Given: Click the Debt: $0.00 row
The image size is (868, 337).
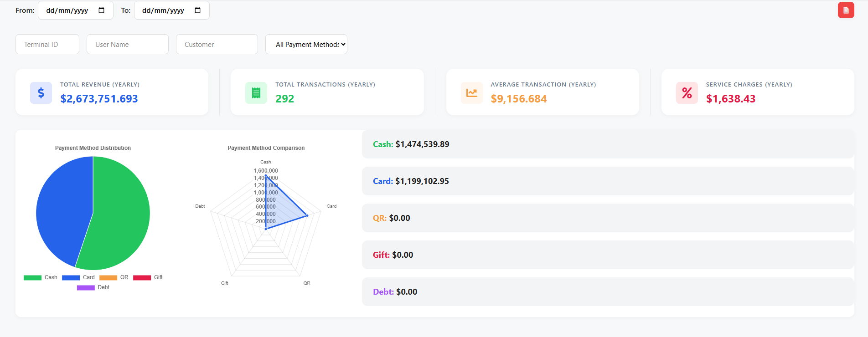Looking at the screenshot, I should click(608, 291).
